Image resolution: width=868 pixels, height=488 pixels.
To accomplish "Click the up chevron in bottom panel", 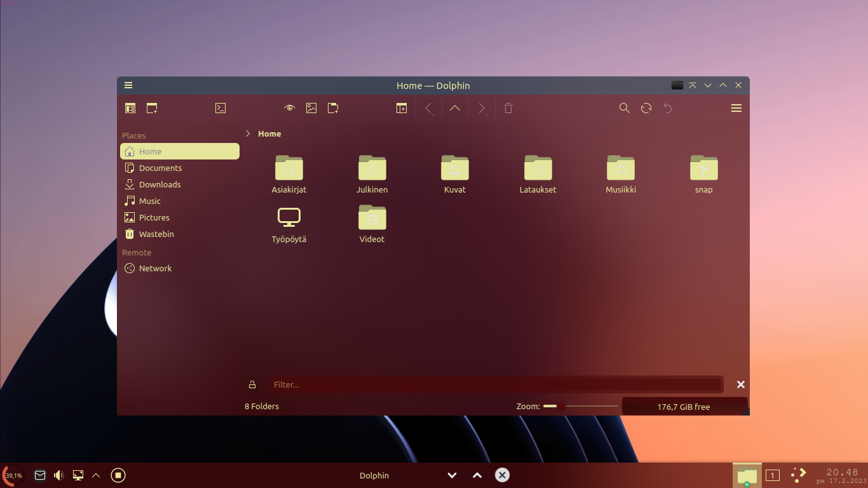I will point(477,475).
